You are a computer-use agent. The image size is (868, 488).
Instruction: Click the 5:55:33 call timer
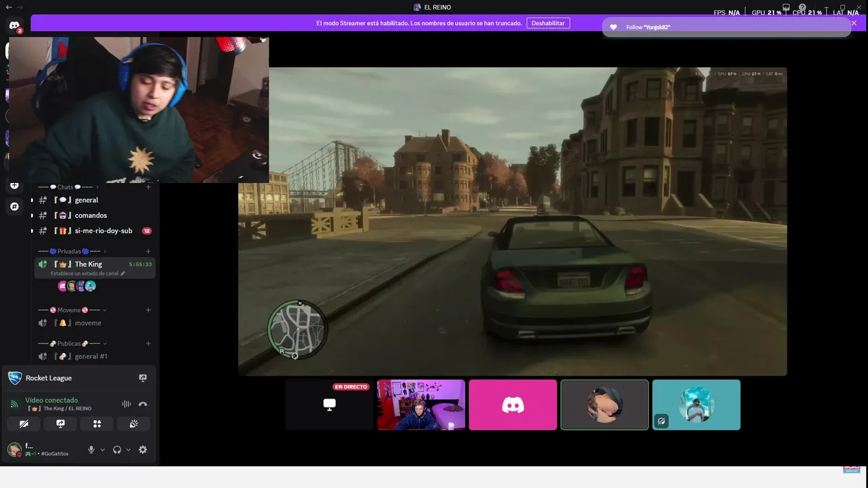140,264
